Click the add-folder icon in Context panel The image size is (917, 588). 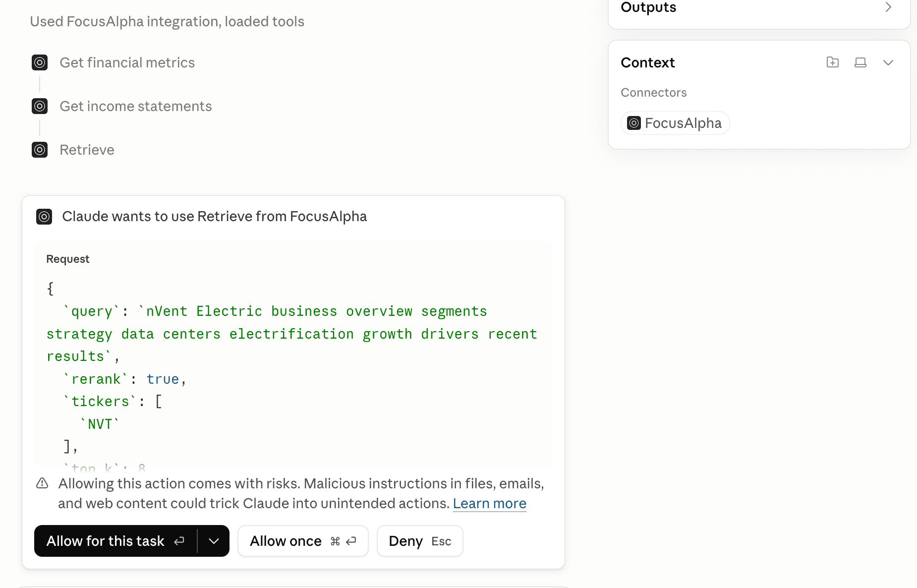coord(833,62)
